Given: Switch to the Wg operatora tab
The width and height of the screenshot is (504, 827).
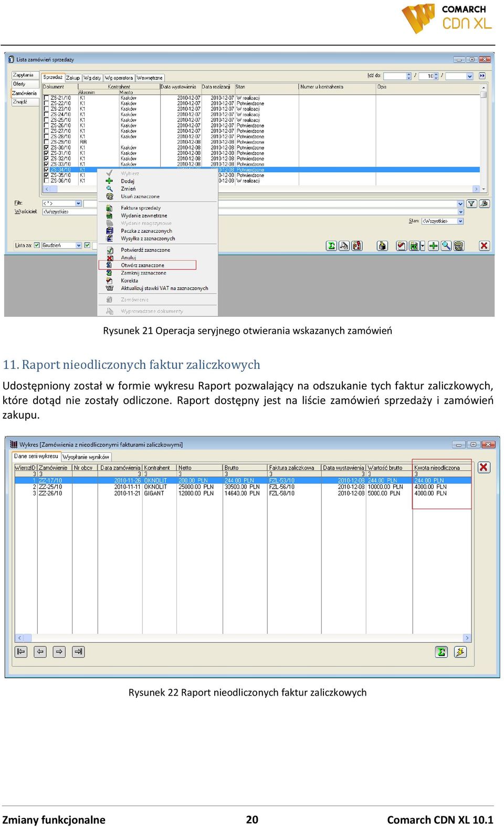Looking at the screenshot, I should point(119,78).
